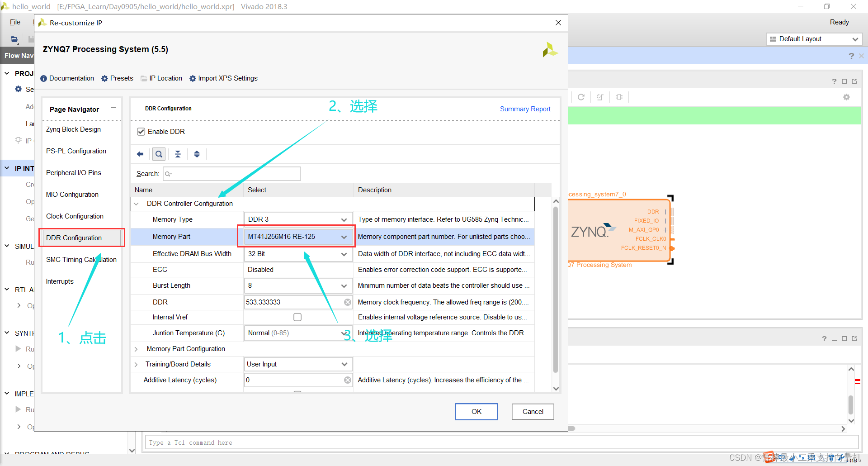The width and height of the screenshot is (868, 466).
Task: Click scroll down arrow of parameter table
Action: [556, 389]
